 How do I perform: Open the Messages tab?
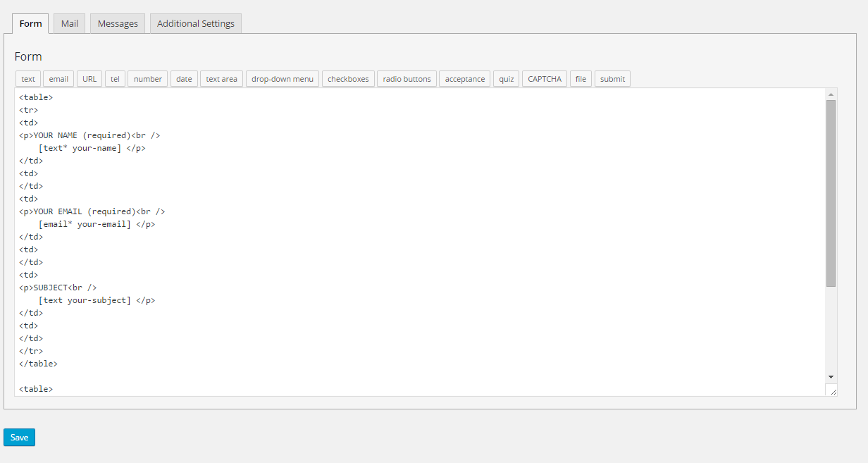(x=117, y=23)
